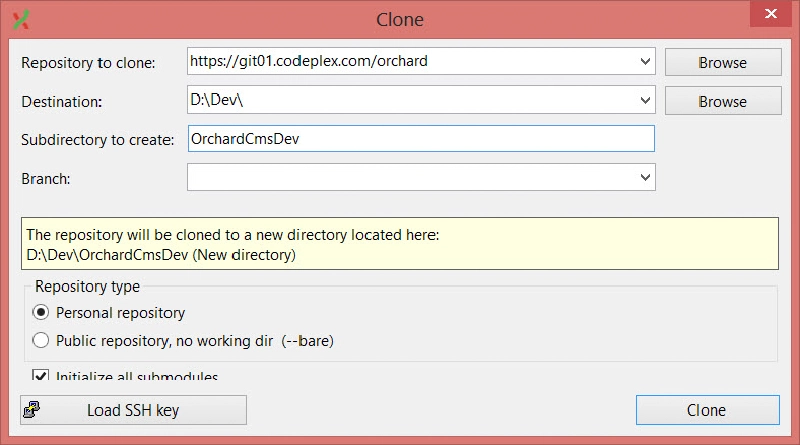The width and height of the screenshot is (800, 445).
Task: Browse for the repository to clone
Action: 723,62
